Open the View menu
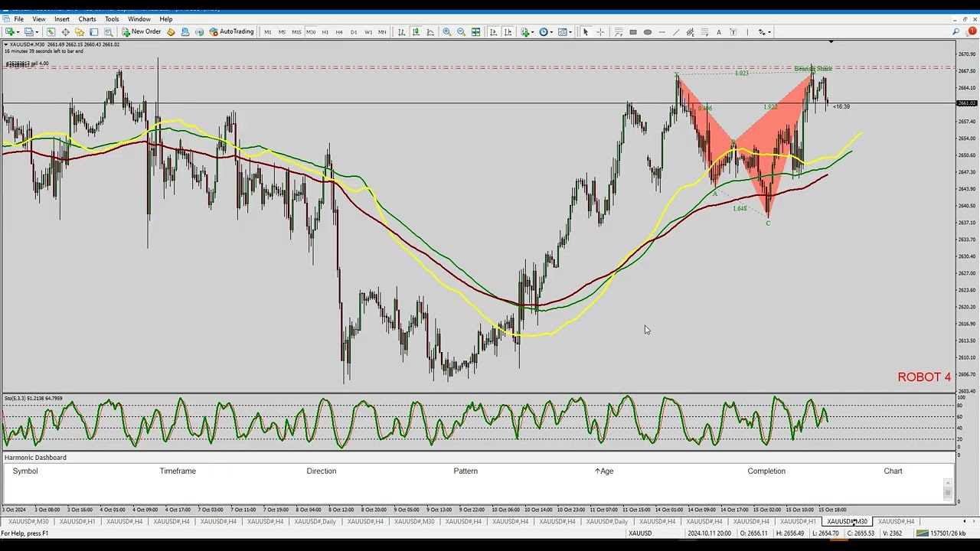 (x=38, y=19)
